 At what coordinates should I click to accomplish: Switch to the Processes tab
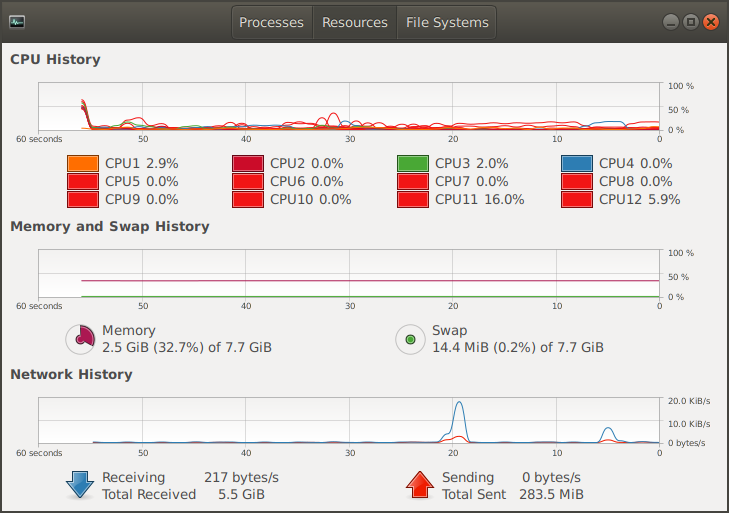pyautogui.click(x=272, y=22)
